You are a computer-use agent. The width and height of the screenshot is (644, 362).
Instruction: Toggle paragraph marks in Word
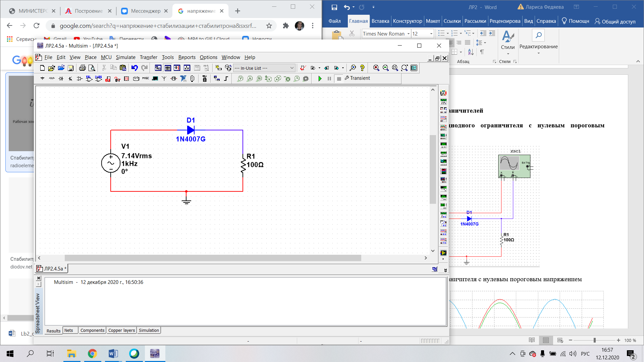click(x=482, y=52)
